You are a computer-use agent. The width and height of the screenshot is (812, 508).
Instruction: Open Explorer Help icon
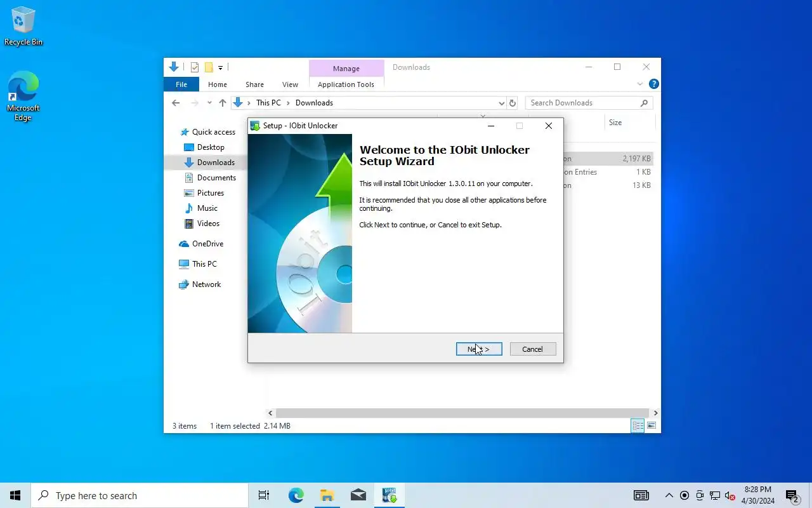(x=654, y=84)
